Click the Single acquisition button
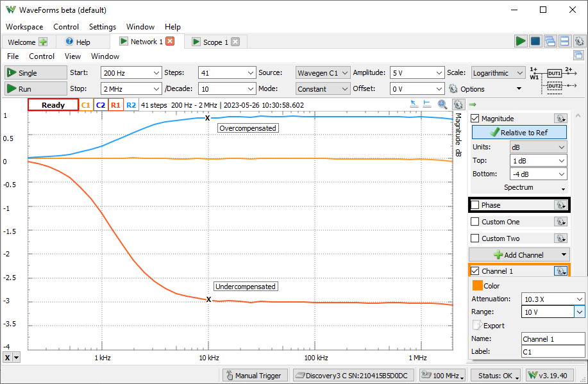 pos(35,72)
